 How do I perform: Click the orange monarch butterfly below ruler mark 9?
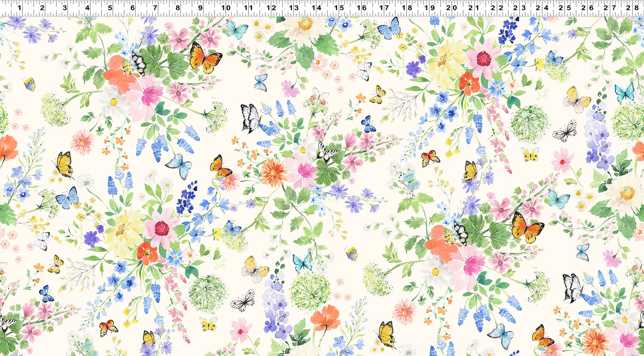point(205,58)
